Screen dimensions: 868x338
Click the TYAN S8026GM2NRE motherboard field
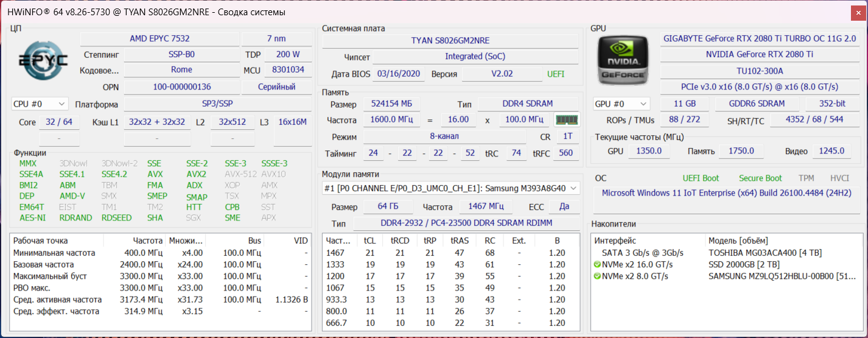tap(449, 41)
